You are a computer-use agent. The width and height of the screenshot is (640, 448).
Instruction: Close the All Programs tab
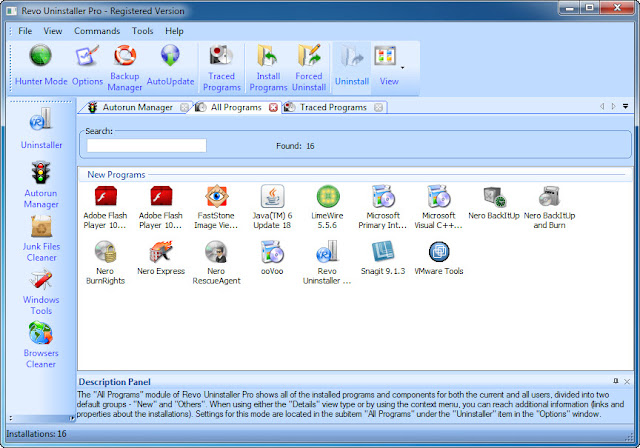(x=273, y=107)
